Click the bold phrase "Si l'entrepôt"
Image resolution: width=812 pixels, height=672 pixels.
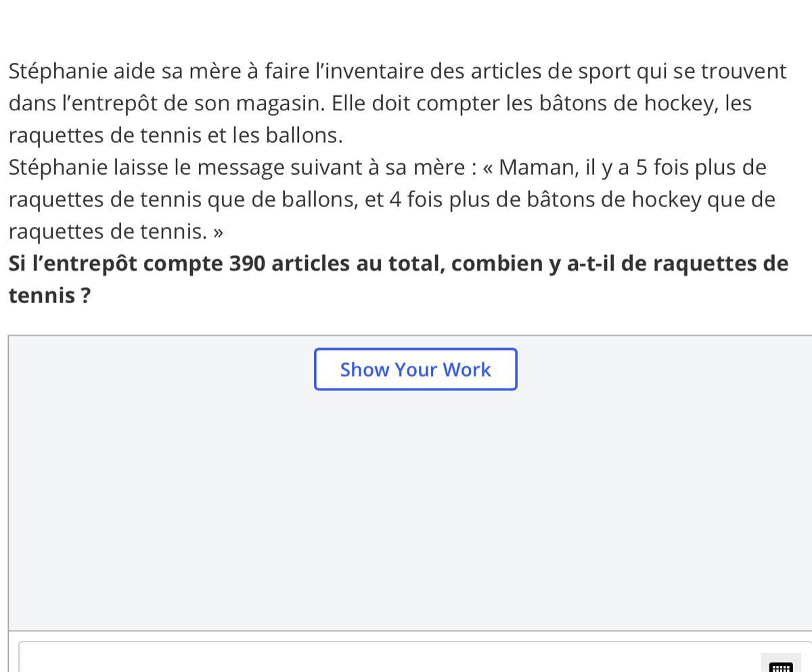(x=72, y=263)
